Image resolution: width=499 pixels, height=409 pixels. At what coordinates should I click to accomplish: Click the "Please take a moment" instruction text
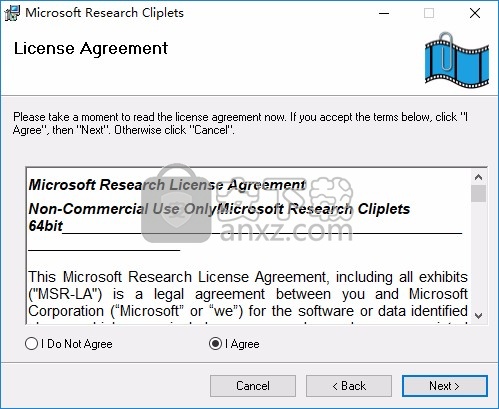(240, 123)
